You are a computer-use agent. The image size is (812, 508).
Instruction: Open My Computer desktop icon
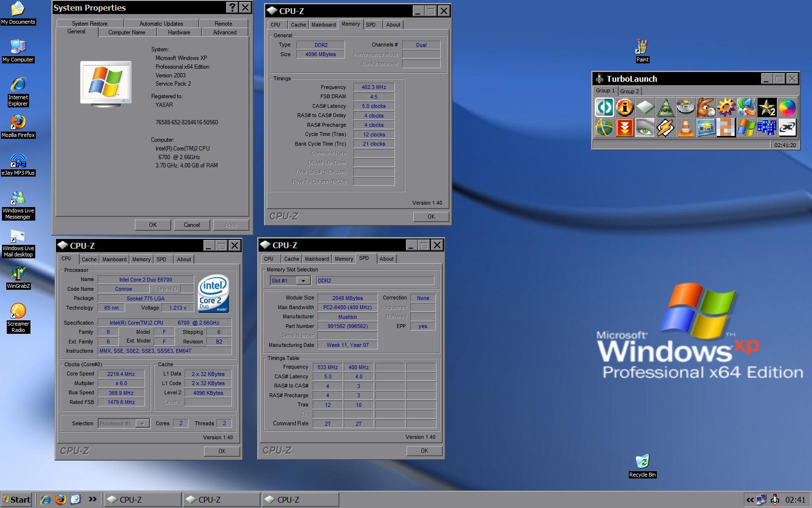[18, 51]
